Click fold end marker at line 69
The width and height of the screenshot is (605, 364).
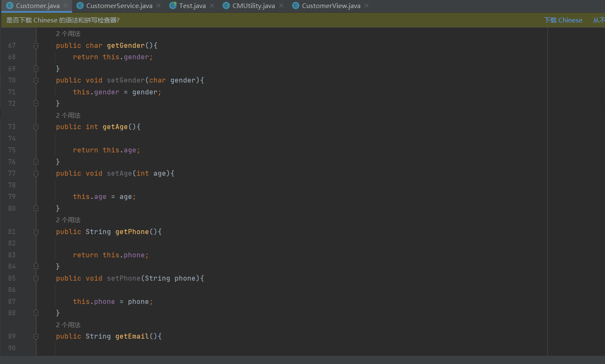[36, 69]
